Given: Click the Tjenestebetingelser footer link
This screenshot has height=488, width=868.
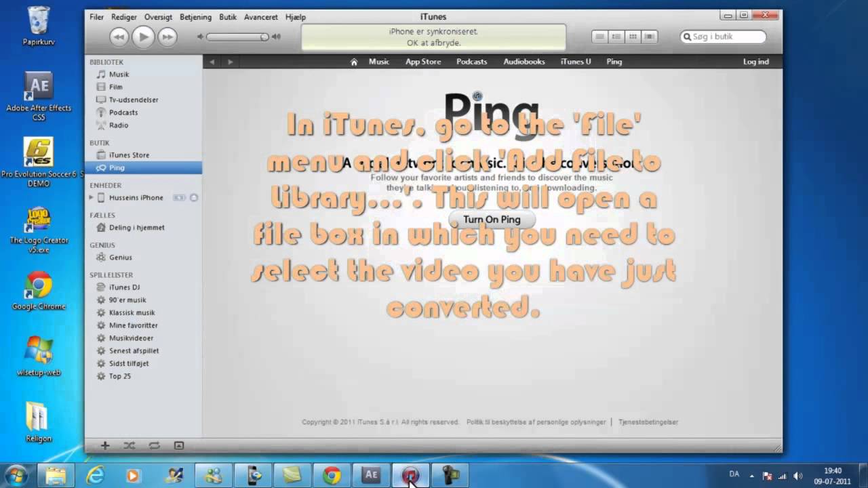Looking at the screenshot, I should 648,422.
